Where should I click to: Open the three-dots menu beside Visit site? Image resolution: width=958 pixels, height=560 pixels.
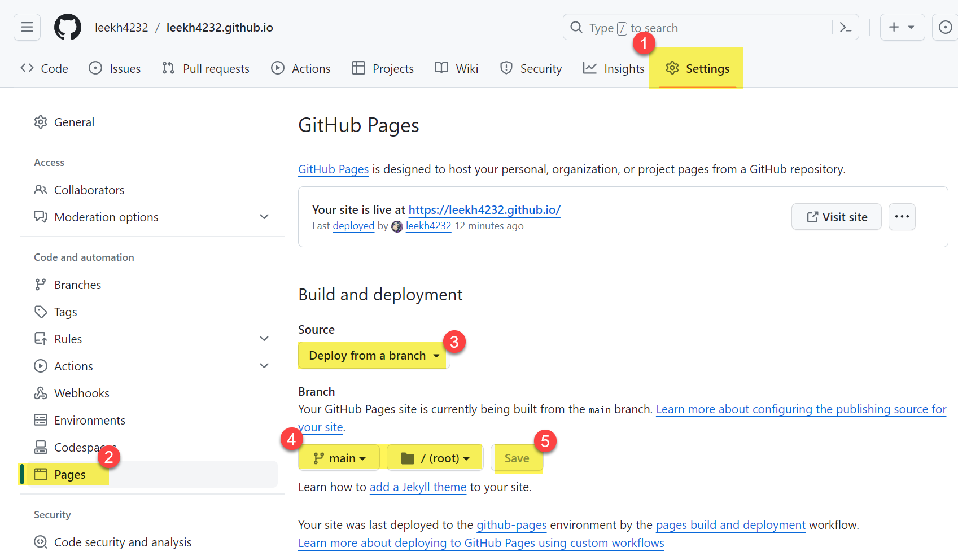[x=902, y=217]
